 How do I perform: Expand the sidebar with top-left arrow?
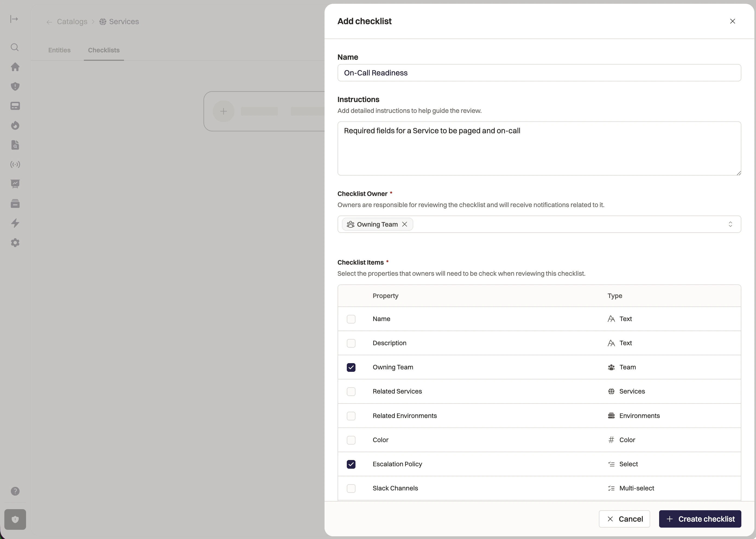[14, 19]
